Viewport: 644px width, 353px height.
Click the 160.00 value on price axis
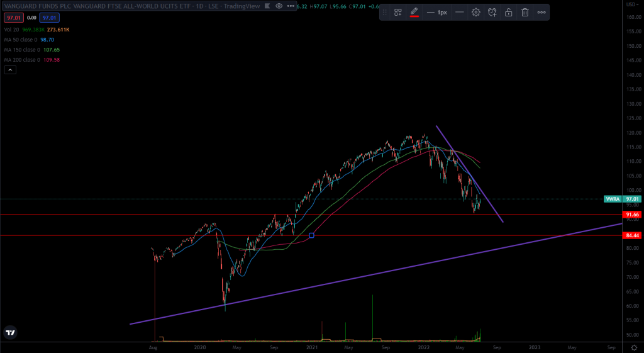coord(634,17)
